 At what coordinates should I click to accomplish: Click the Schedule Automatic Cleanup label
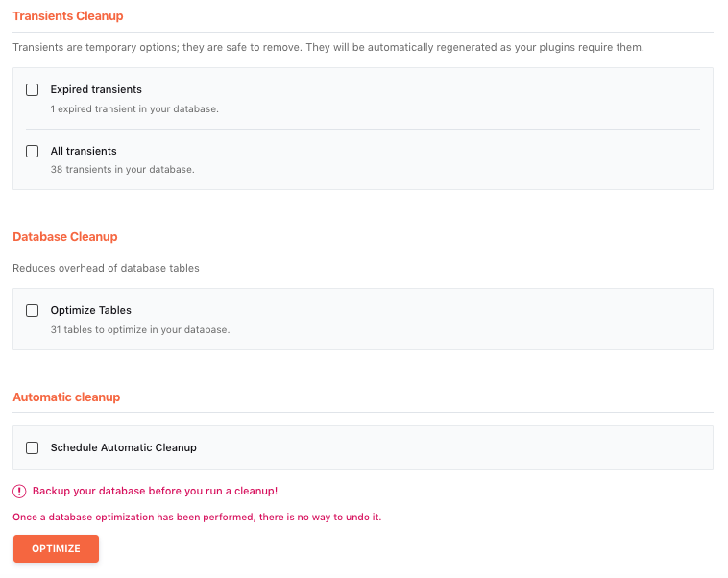pyautogui.click(x=124, y=447)
